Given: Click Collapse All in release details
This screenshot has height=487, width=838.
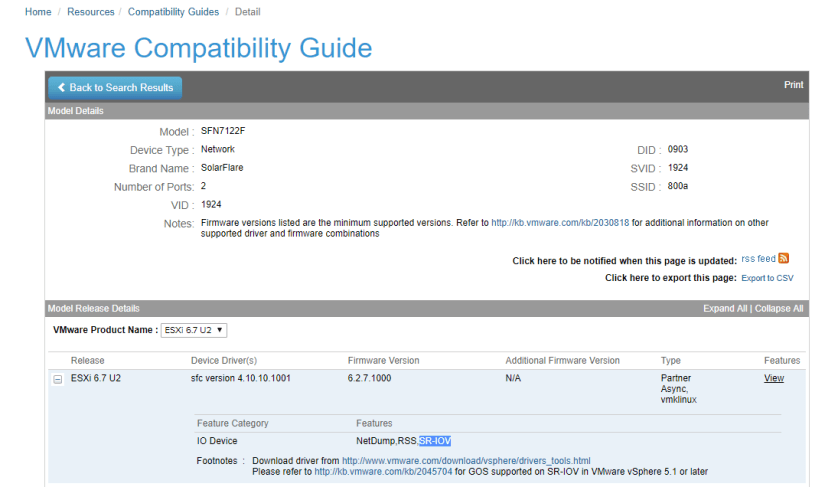Looking at the screenshot, I should point(779,309).
